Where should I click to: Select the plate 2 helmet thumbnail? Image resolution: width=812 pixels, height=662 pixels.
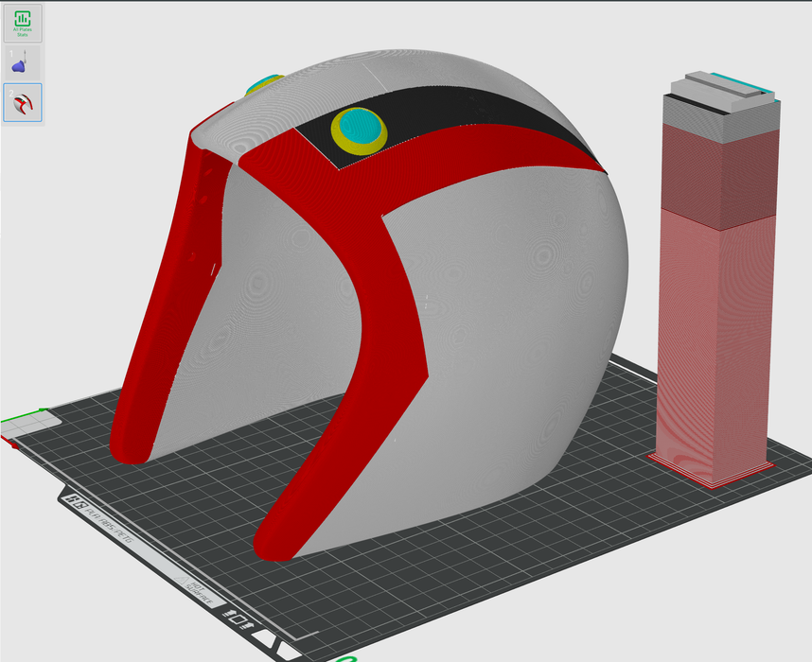coord(22,103)
